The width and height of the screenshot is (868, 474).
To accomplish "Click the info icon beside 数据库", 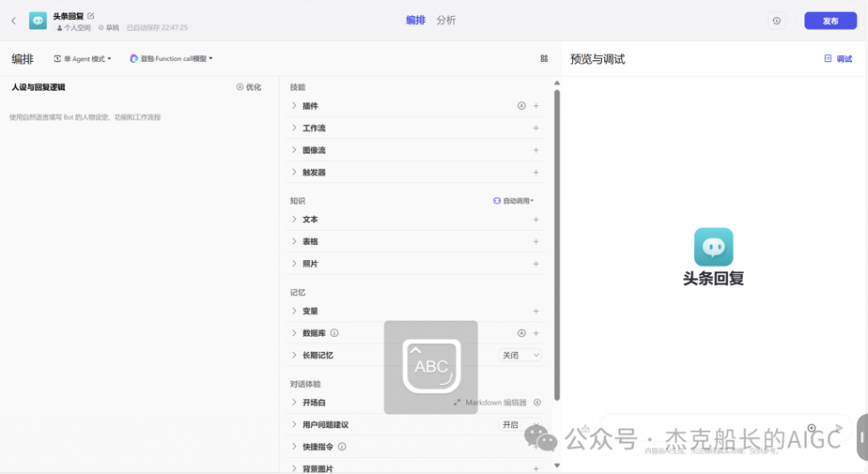I will point(334,332).
